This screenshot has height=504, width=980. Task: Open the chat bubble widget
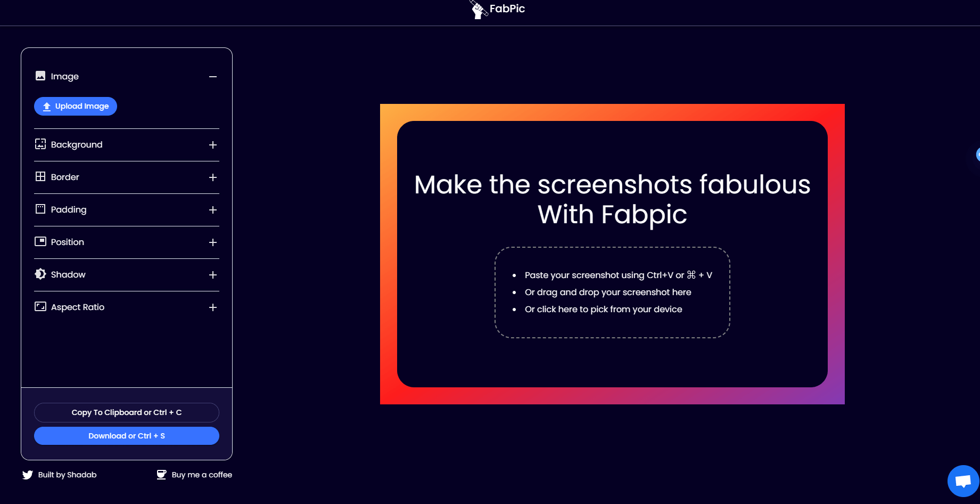pyautogui.click(x=963, y=481)
